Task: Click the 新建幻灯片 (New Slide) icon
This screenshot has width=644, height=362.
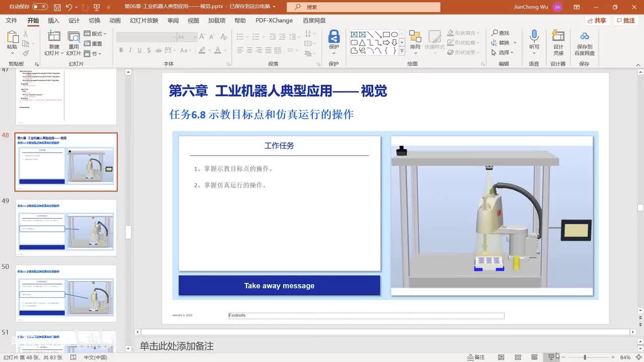Action: click(x=54, y=37)
